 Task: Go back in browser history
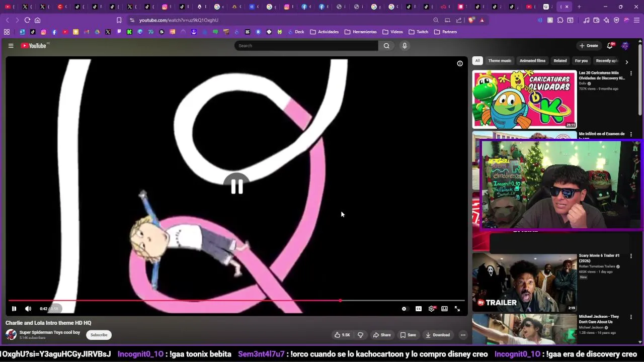[7, 20]
